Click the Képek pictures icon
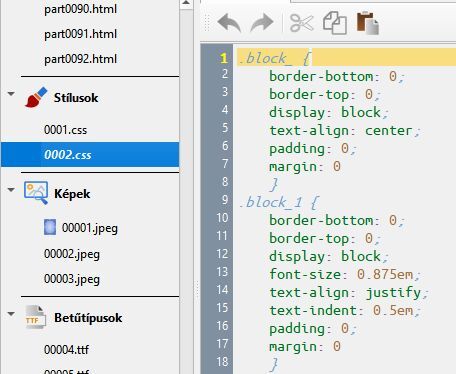 click(36, 193)
